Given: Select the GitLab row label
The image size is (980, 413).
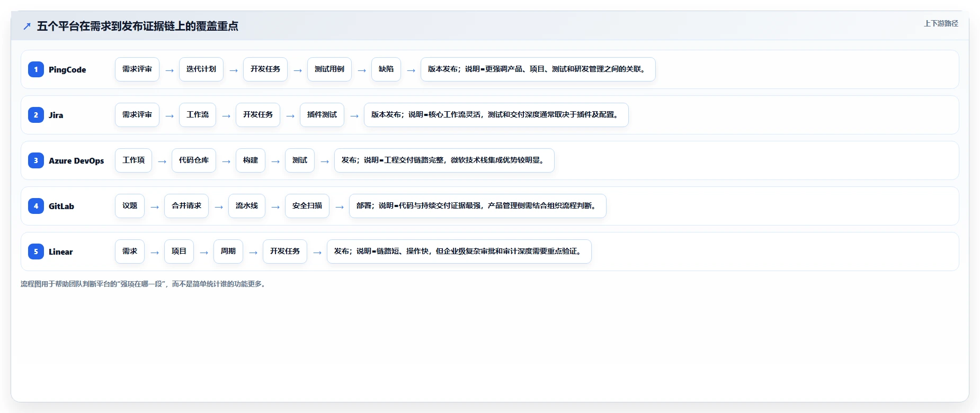Looking at the screenshot, I should (61, 206).
